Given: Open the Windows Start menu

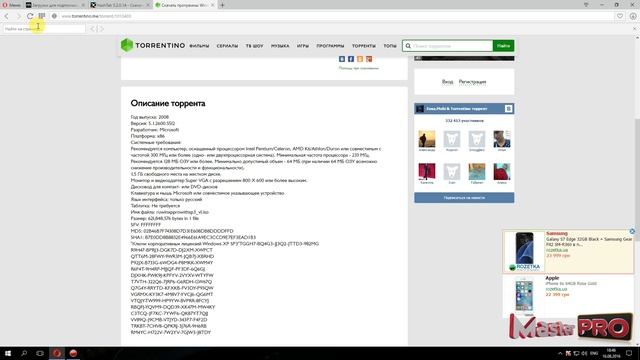Looking at the screenshot, I should [x=8, y=353].
